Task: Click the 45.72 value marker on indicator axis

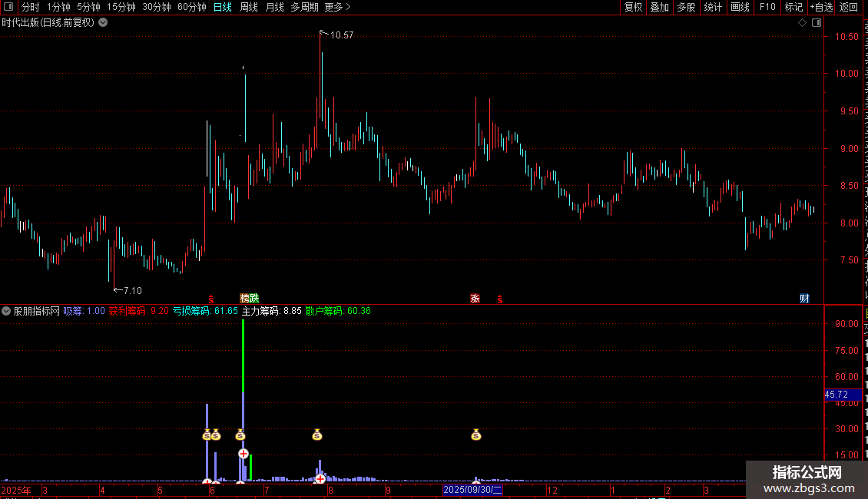Action: coord(843,395)
